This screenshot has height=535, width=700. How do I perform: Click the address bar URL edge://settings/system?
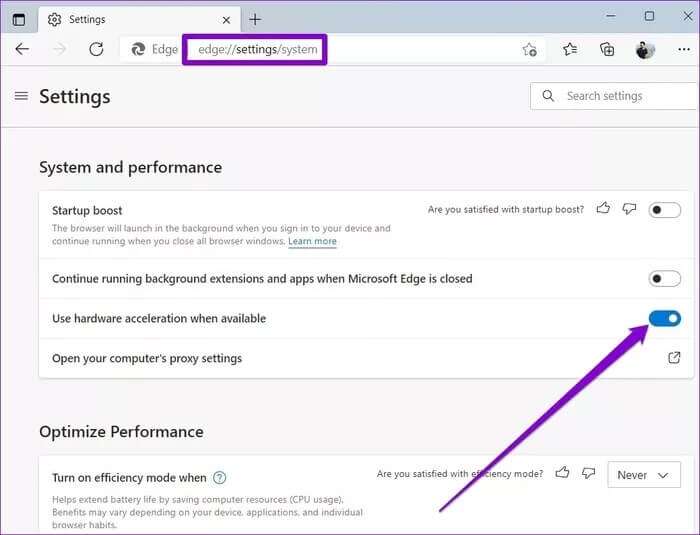(258, 49)
